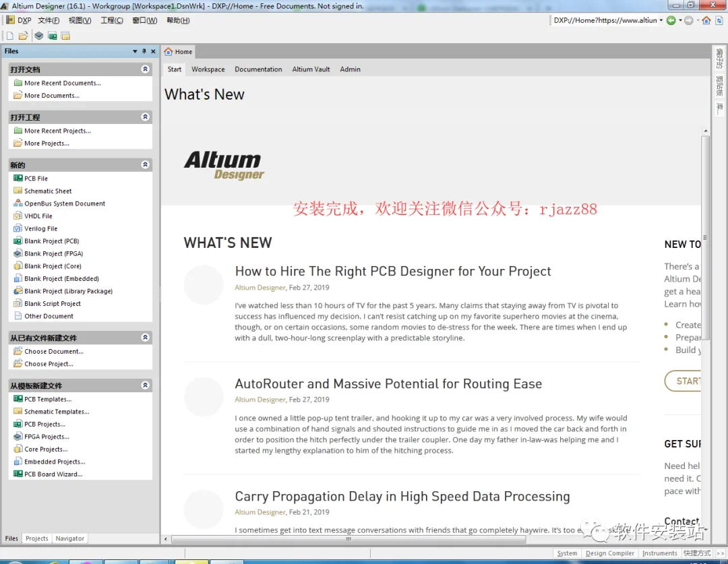The height and width of the screenshot is (564, 728).
Task: Click the new blank document toolbar icon
Action: click(9, 36)
